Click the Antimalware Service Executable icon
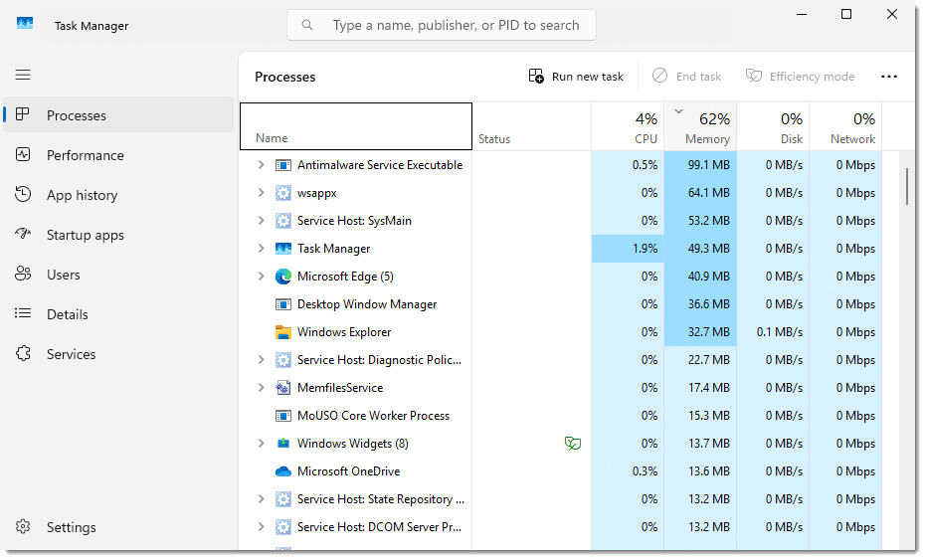The height and width of the screenshot is (560, 925). (283, 165)
